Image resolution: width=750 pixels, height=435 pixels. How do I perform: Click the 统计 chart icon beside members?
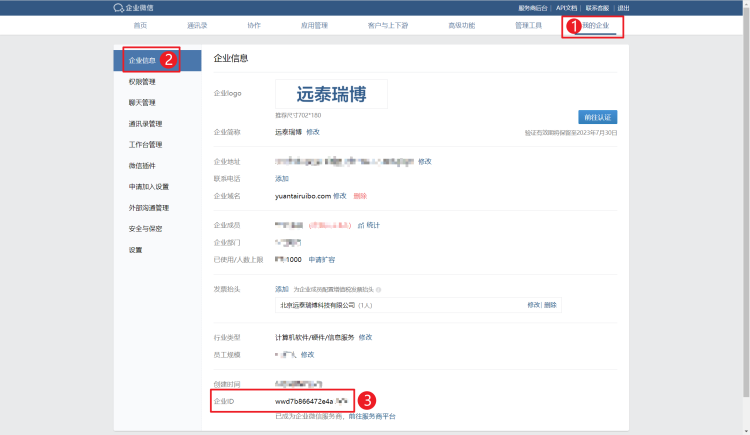click(x=361, y=225)
